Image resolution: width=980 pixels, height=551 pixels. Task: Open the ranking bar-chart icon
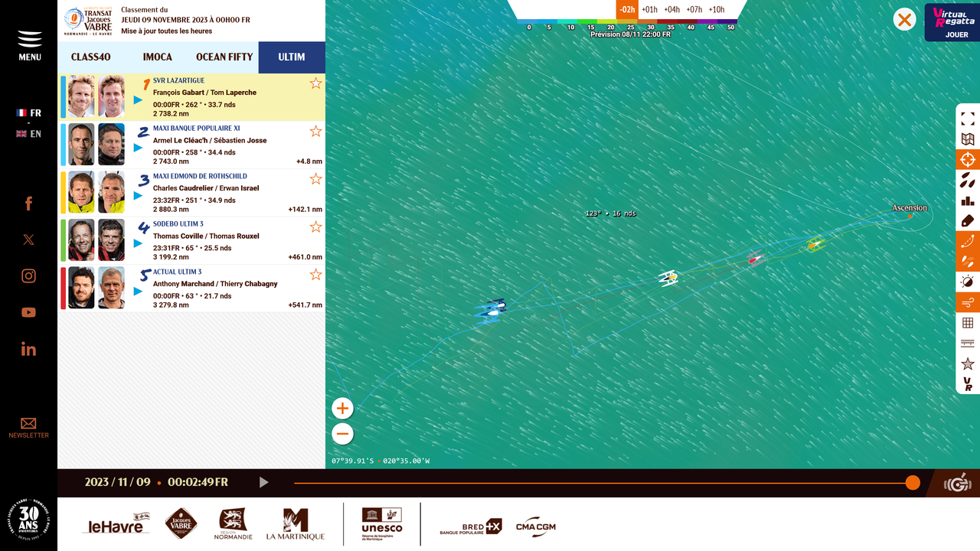click(968, 201)
